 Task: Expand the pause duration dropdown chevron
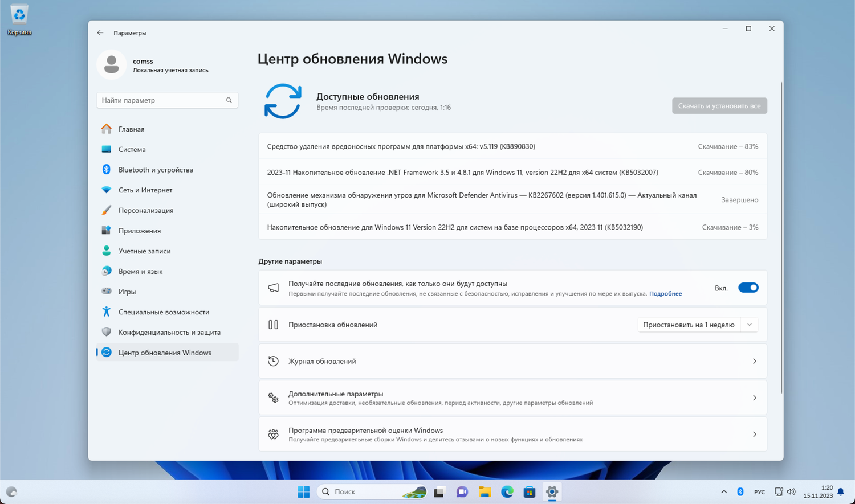(x=750, y=325)
